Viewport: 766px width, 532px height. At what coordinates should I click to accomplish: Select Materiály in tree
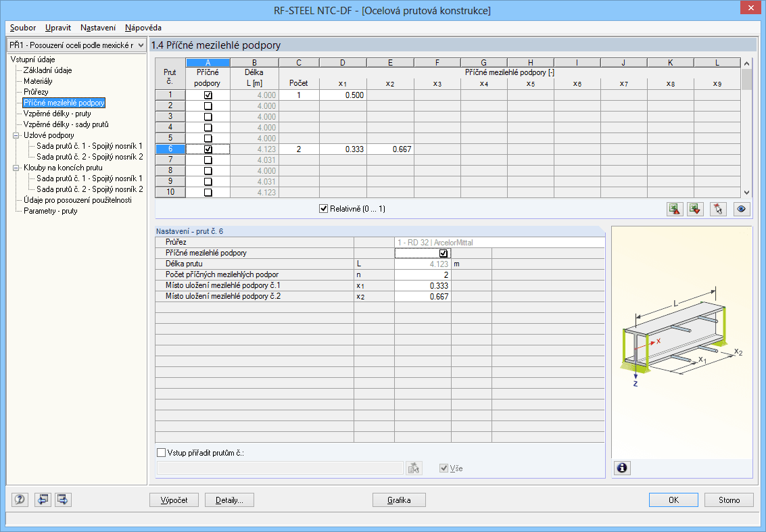[x=38, y=81]
